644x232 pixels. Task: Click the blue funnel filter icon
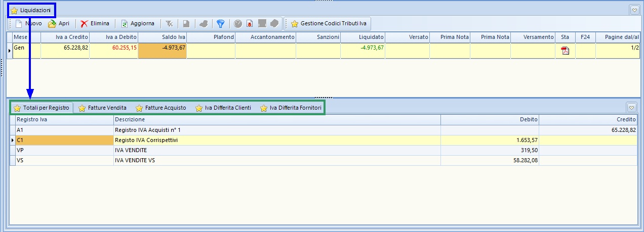(220, 24)
